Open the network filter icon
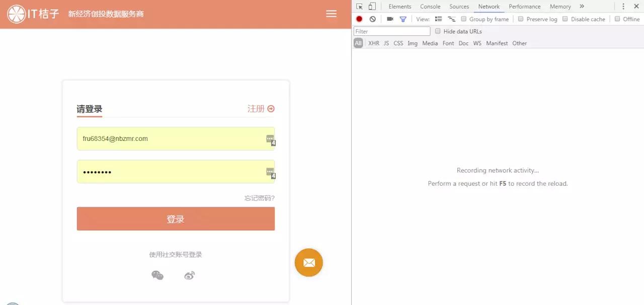The image size is (644, 305). [x=403, y=19]
